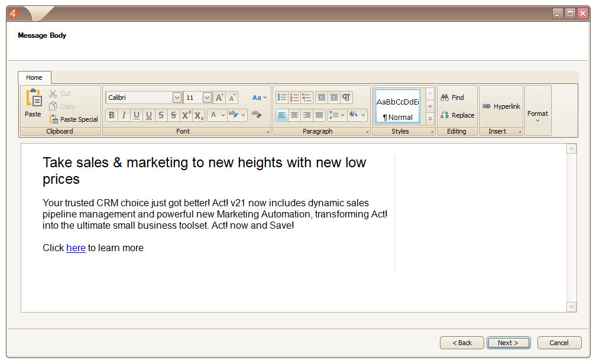Insert a Hyperlink from ribbon

[x=501, y=106]
